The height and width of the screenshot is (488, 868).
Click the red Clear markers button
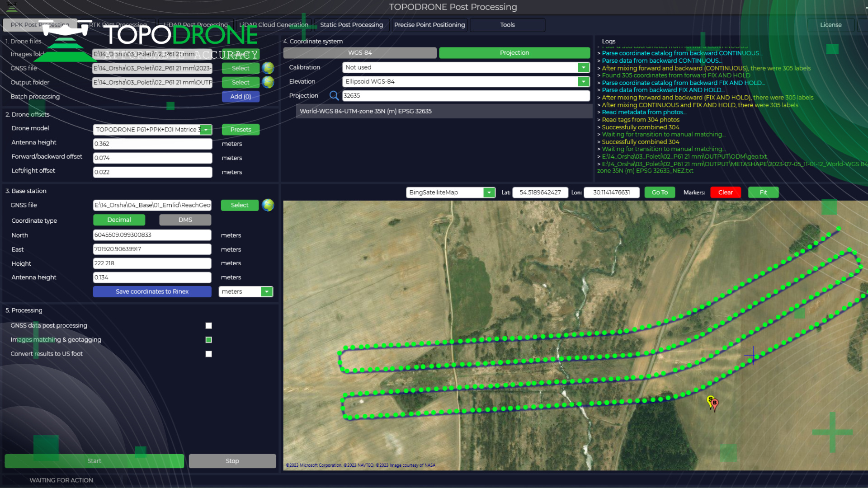[x=725, y=192]
